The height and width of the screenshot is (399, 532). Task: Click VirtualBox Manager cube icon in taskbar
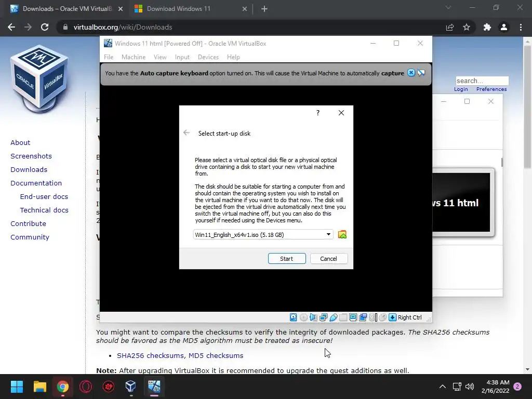[x=130, y=387]
